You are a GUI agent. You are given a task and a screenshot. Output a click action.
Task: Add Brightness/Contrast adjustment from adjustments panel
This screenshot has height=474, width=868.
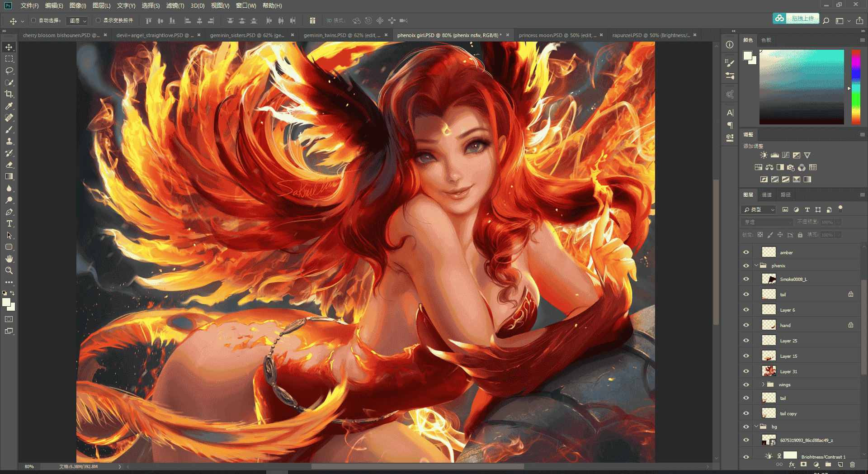(764, 155)
